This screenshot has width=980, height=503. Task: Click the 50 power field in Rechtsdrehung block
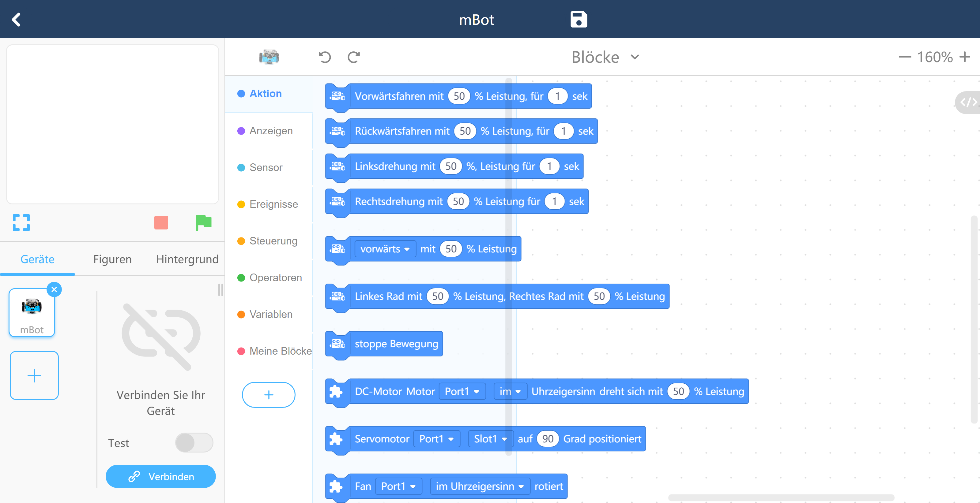click(458, 202)
